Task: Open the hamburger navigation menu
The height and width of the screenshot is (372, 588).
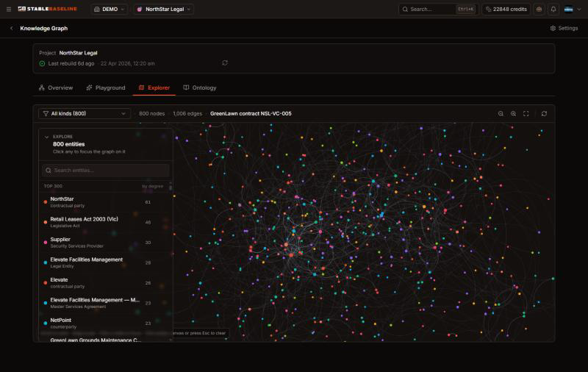Action: [x=9, y=10]
